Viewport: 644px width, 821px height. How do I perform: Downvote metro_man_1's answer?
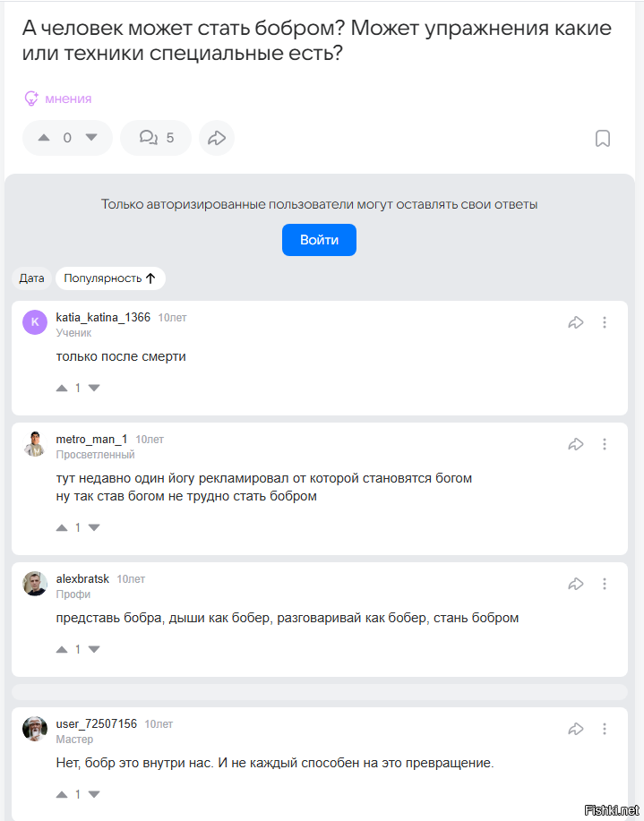pos(94,527)
